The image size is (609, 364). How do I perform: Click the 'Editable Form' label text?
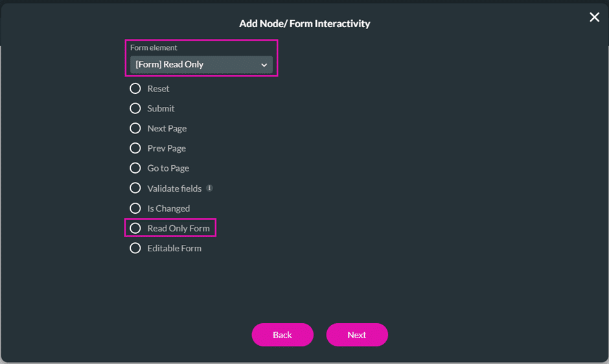pos(174,248)
